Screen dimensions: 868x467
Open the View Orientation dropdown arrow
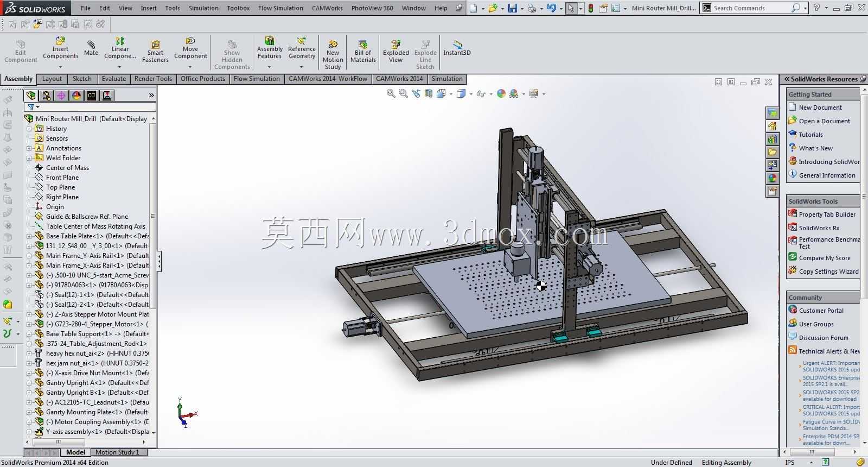coord(451,94)
